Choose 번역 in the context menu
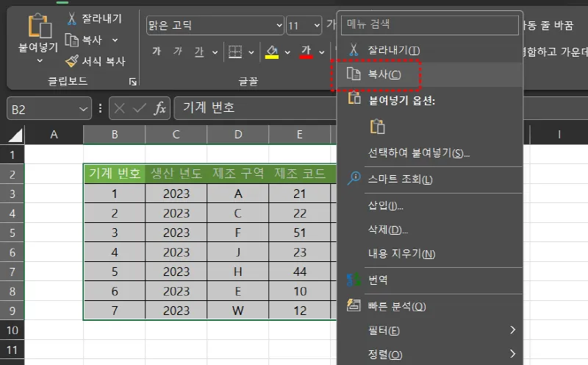Viewport: 588px width, 365px height. pos(430,280)
